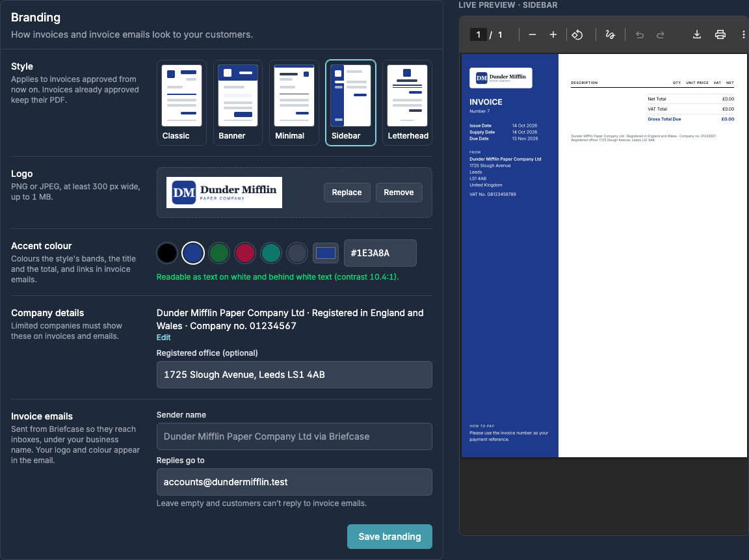Click the Replies go to email field
749x560 pixels.
coord(295,482)
